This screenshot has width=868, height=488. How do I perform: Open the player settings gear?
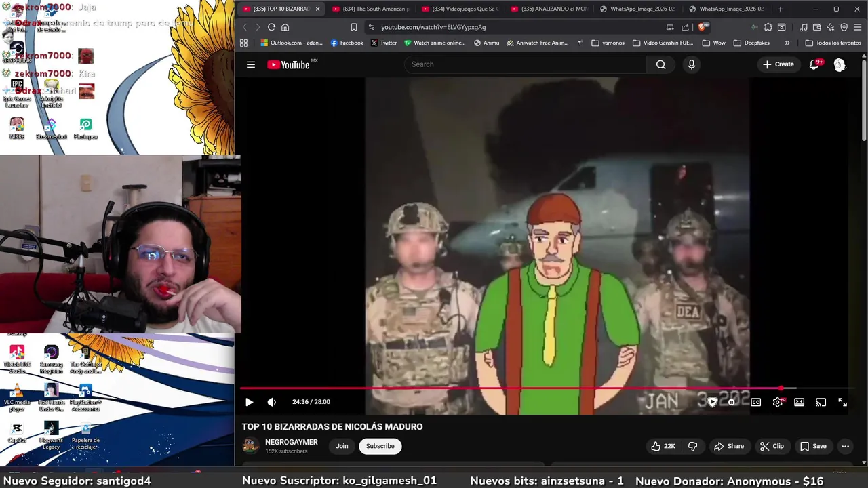pos(778,402)
